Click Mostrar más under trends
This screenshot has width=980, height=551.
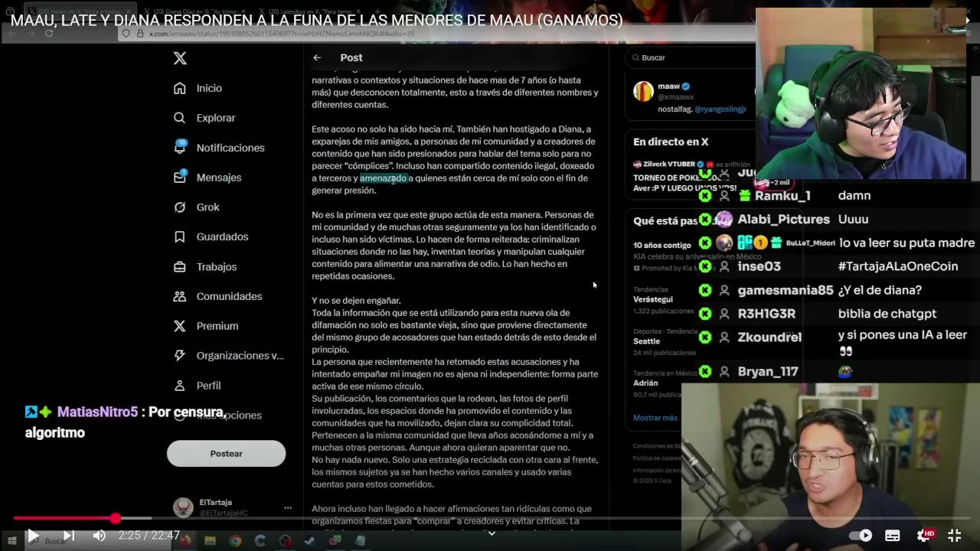[655, 418]
